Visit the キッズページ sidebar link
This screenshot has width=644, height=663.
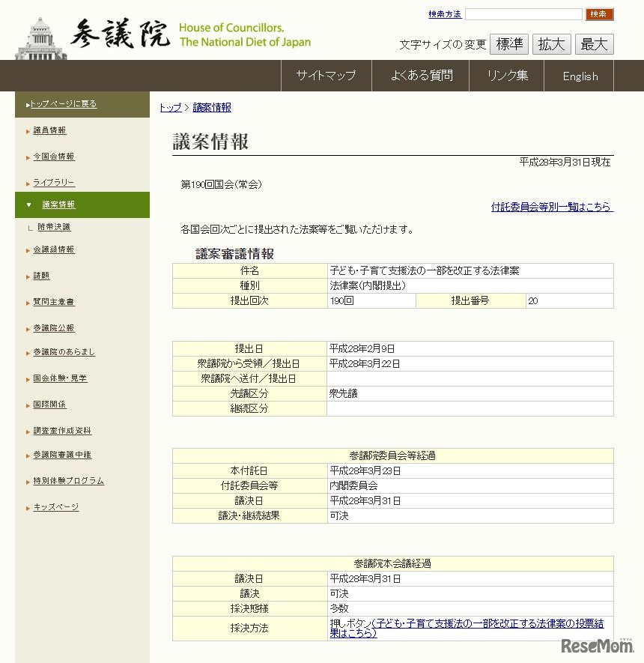[x=55, y=506]
